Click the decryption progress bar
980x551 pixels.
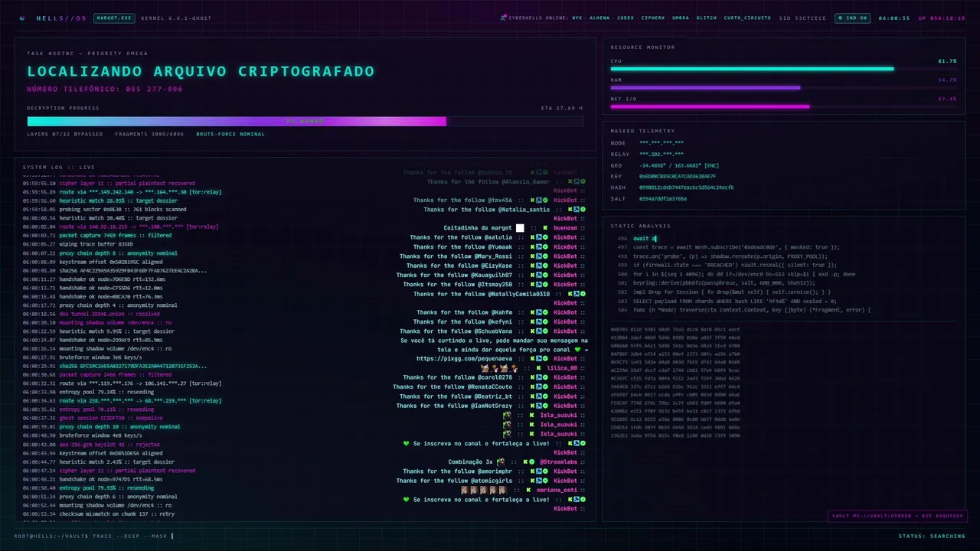coord(305,121)
